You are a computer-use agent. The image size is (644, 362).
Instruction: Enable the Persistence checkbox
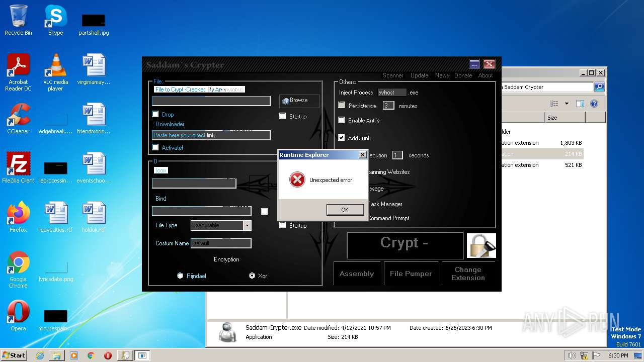[342, 105]
